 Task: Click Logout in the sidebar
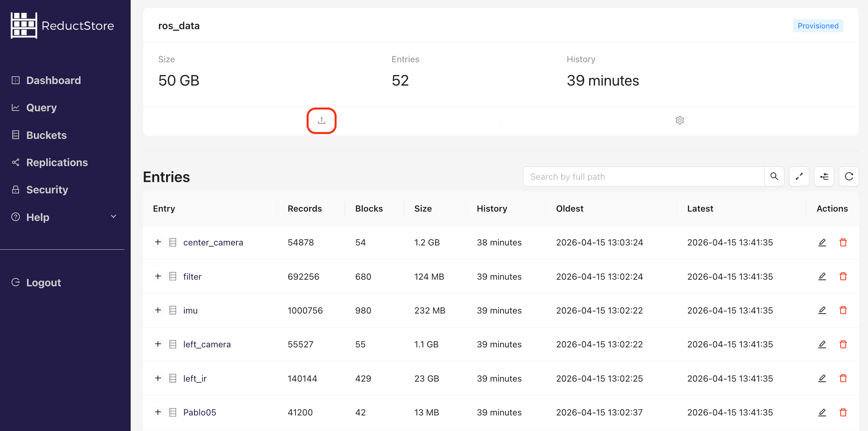44,283
